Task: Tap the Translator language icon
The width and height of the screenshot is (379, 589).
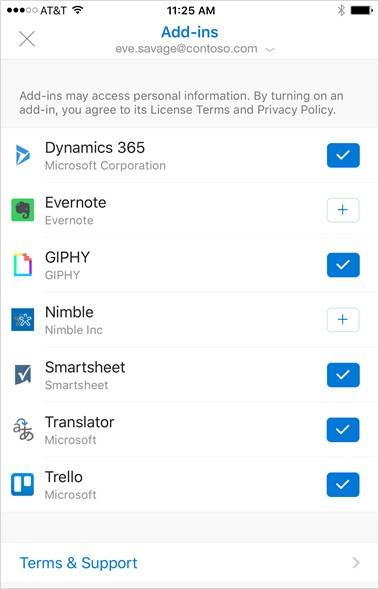Action: pyautogui.click(x=23, y=429)
